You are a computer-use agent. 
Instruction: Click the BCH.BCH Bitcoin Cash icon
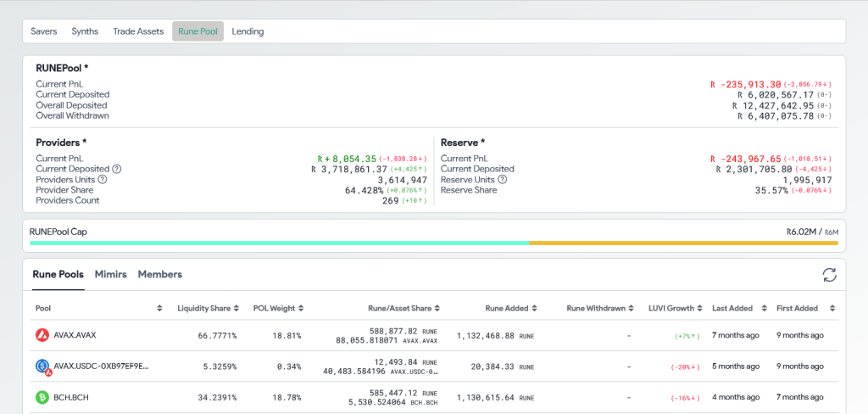pyautogui.click(x=42, y=397)
